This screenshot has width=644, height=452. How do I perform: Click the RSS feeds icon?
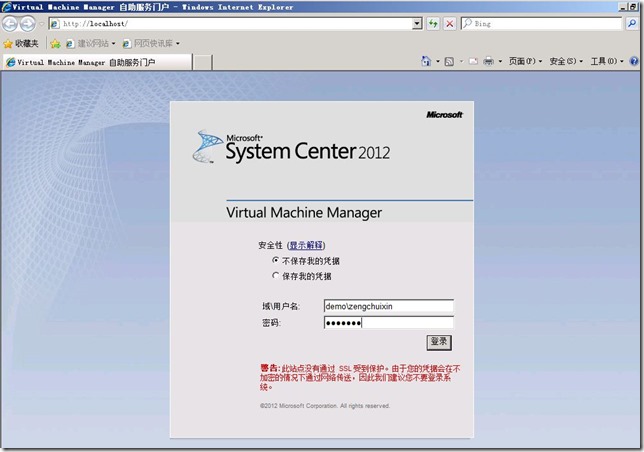point(449,61)
